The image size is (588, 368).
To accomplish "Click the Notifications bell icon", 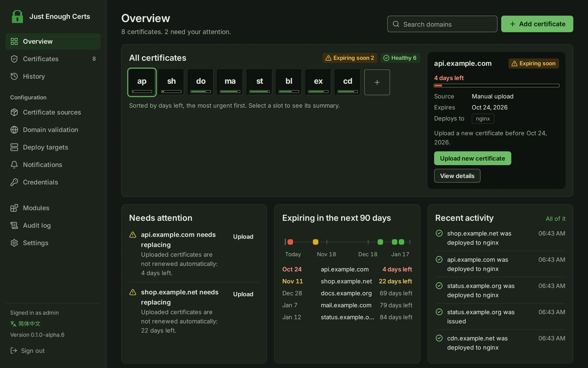I will click(x=14, y=165).
